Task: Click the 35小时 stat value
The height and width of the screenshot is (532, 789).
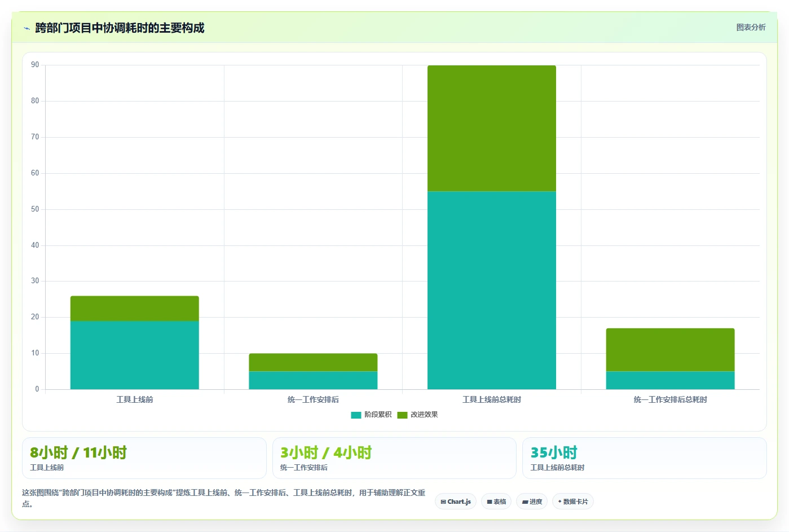Action: pos(554,452)
